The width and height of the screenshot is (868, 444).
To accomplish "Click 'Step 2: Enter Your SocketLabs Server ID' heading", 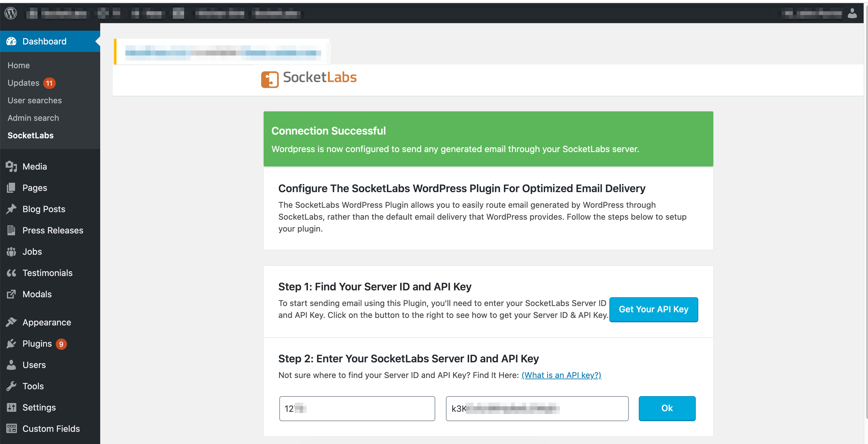I will click(408, 359).
